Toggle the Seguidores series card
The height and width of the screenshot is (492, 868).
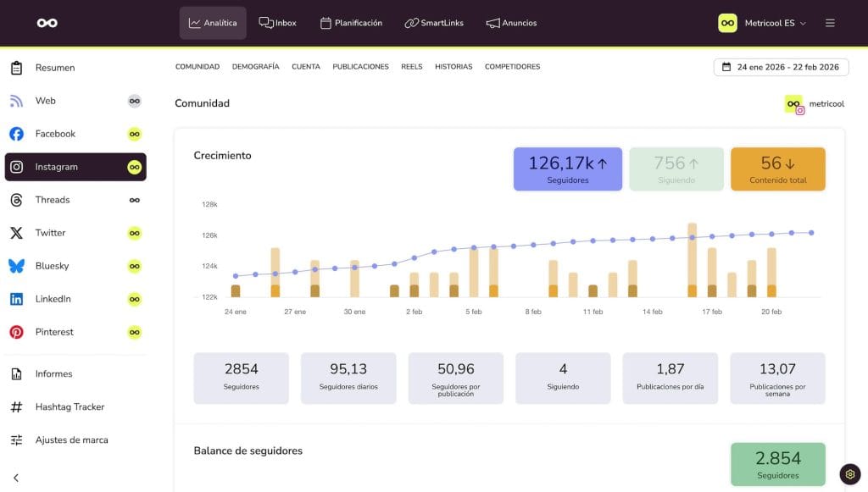568,169
